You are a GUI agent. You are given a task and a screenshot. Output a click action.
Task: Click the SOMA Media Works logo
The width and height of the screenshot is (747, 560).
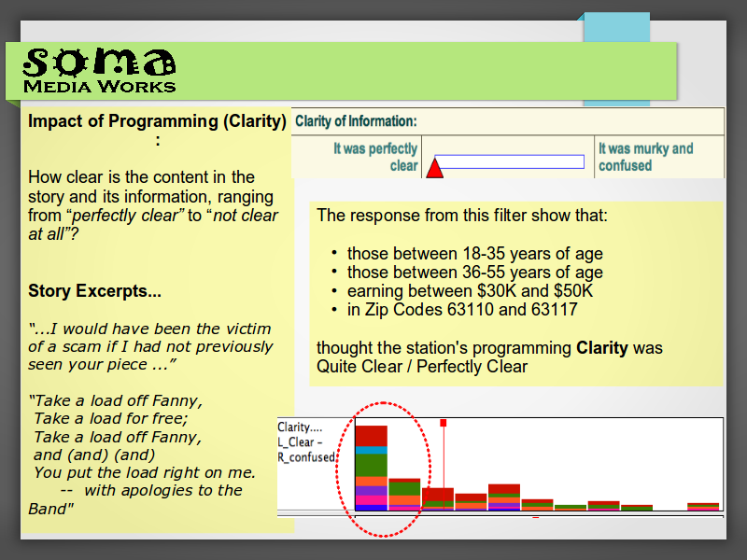[99, 71]
